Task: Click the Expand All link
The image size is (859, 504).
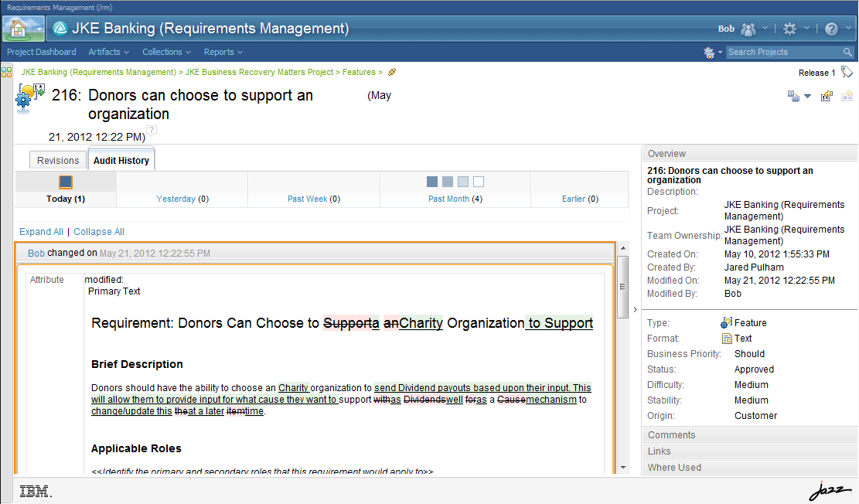Action: click(41, 232)
